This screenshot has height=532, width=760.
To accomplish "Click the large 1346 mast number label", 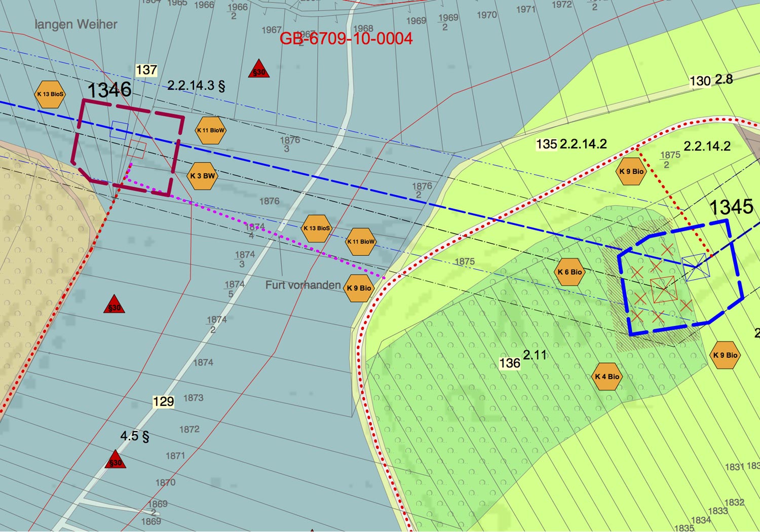I will coord(109,91).
